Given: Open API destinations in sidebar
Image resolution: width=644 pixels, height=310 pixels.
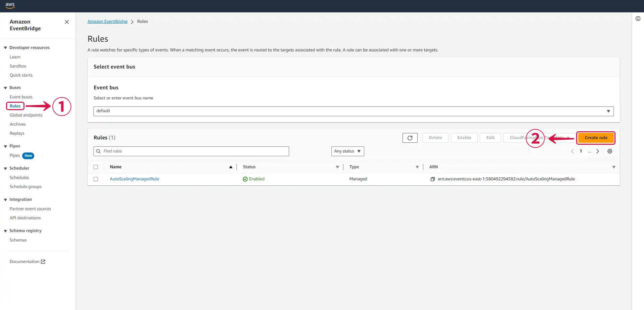Looking at the screenshot, I should pyautogui.click(x=25, y=218).
